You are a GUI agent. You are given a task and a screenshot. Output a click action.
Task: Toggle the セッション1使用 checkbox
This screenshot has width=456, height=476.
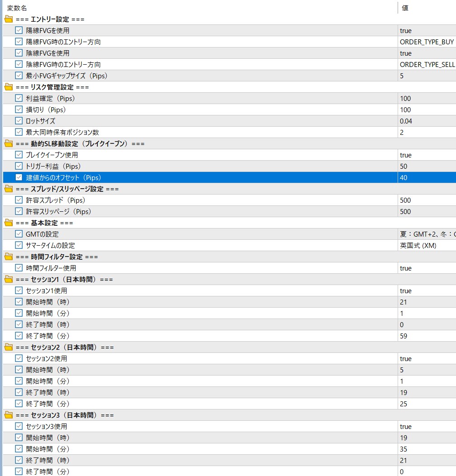coord(19,290)
